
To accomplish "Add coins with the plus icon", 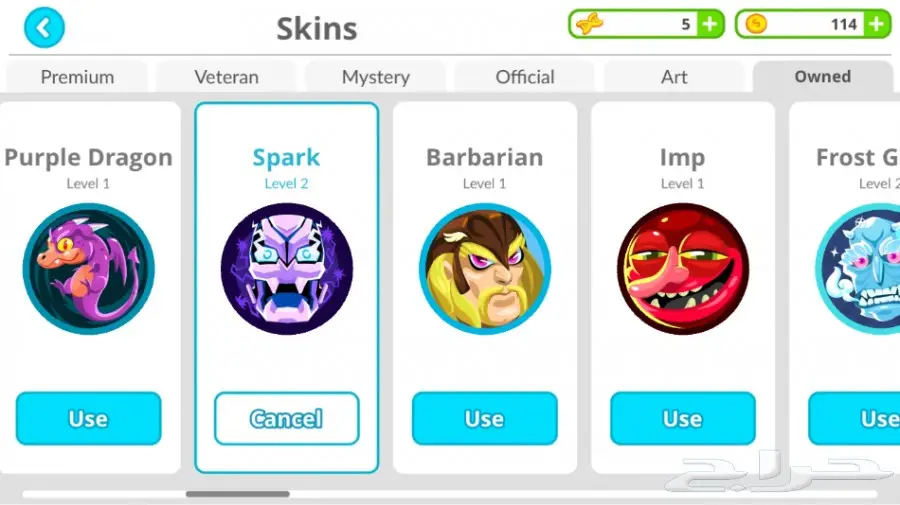I will point(876,24).
